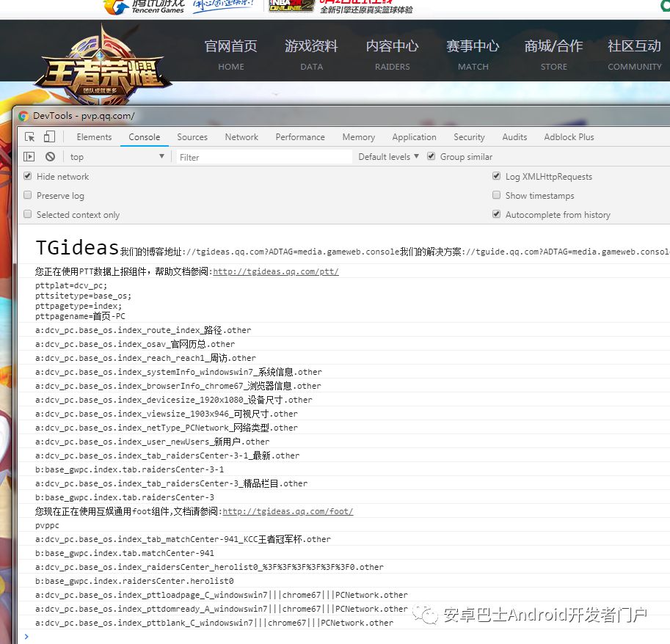The height and width of the screenshot is (644, 670).
Task: Click the Chrome icon in DevTools title
Action: (x=23, y=116)
